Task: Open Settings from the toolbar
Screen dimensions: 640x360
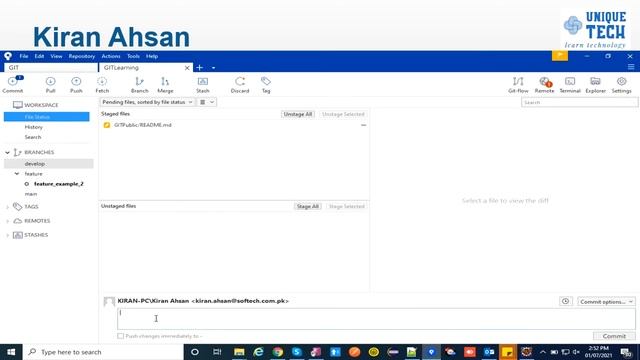Action: [621, 84]
